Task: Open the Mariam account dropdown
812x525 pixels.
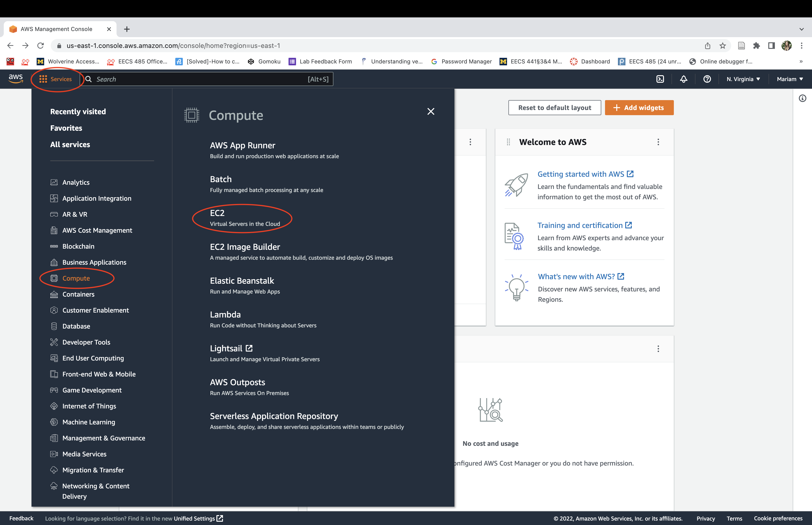Action: (x=789, y=79)
